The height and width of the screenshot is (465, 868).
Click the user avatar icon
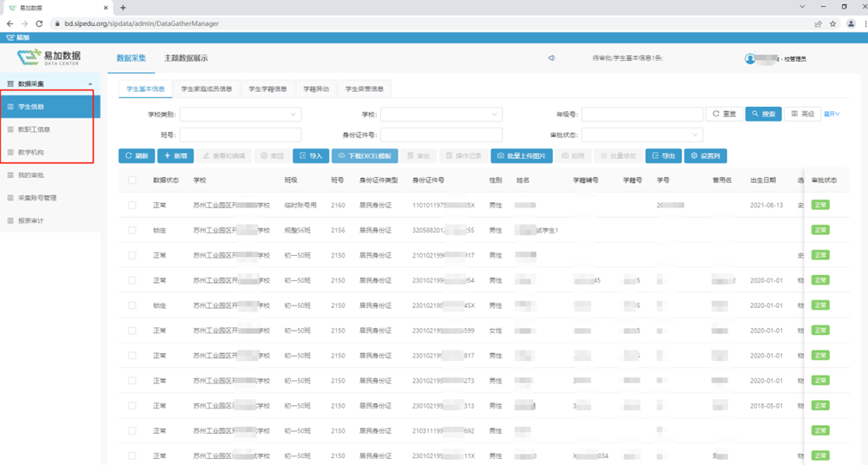point(750,59)
